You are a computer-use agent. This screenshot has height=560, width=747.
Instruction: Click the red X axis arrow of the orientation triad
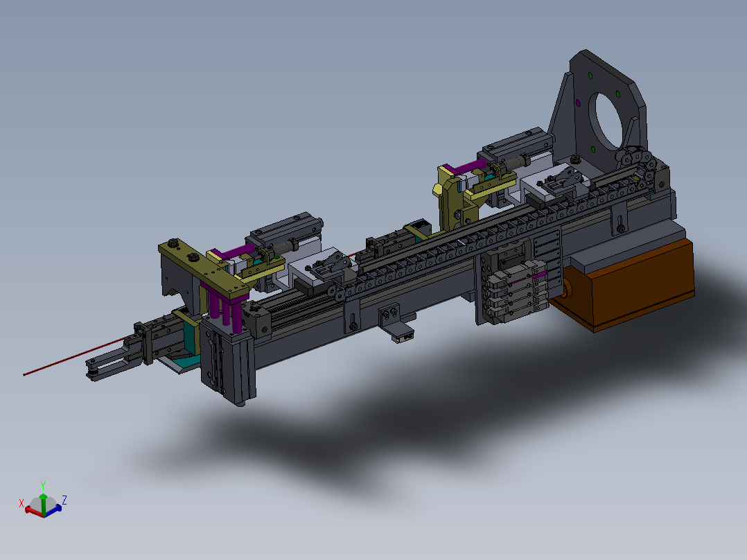[33, 511]
